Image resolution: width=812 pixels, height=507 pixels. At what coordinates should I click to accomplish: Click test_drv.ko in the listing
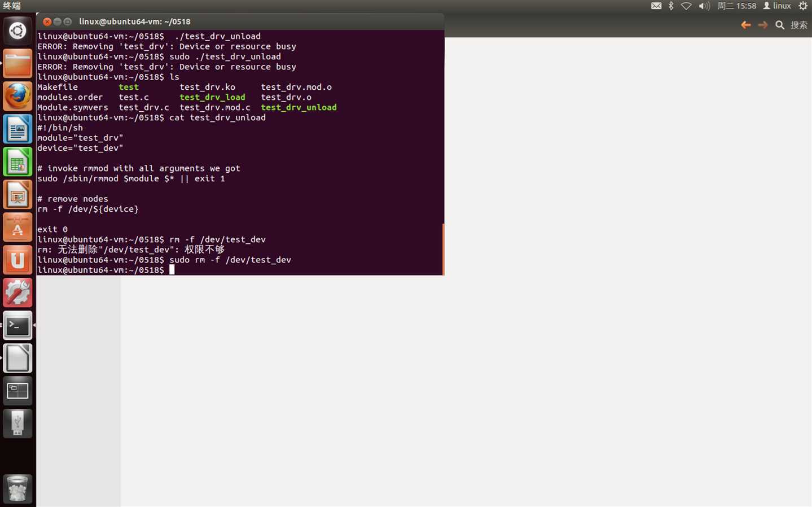(x=207, y=87)
